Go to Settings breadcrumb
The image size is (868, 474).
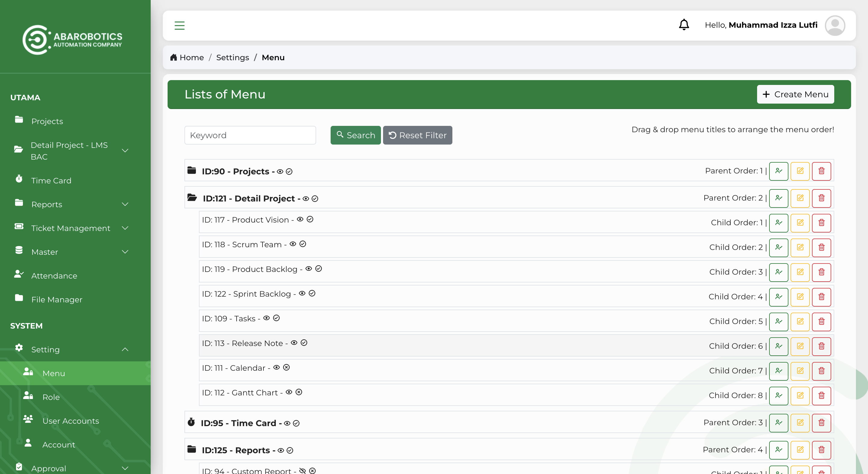232,58
